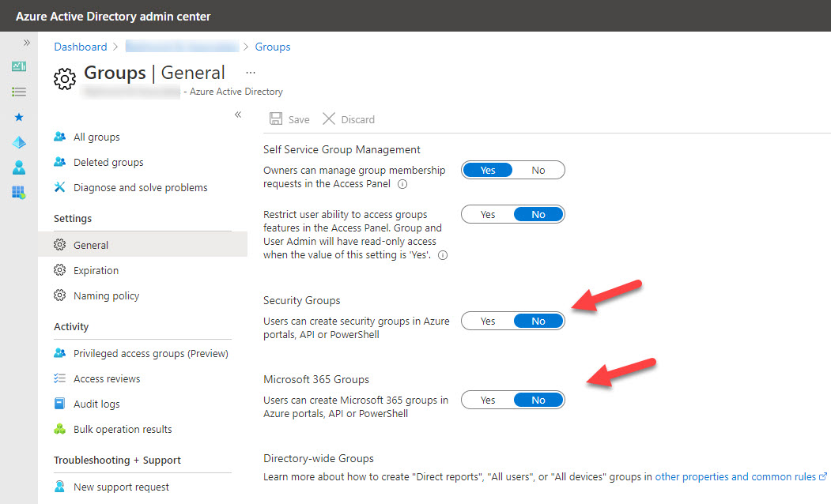Click the Discard button label
Viewport: 831px width, 504px height.
pos(357,119)
